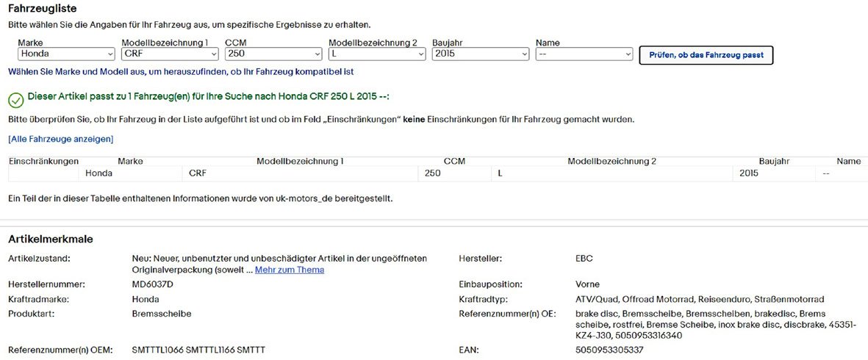Open the CCM dropdown set to 250
The image size is (868, 360).
273,54
